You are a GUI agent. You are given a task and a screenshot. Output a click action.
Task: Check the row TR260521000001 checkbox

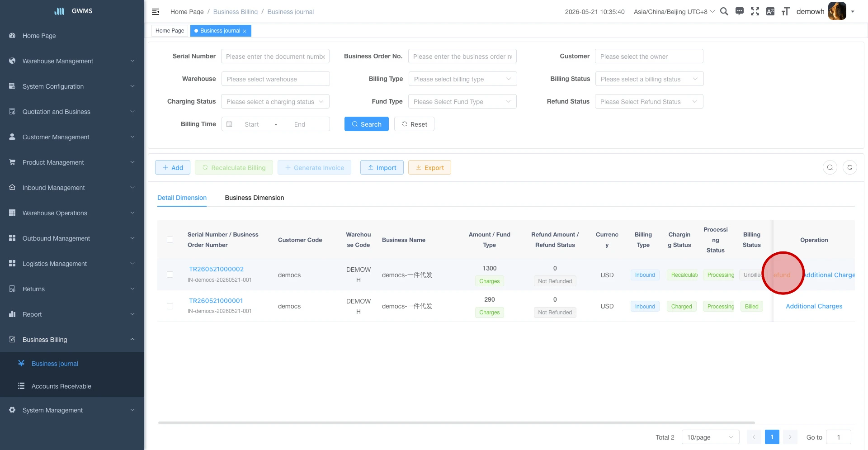170,306
